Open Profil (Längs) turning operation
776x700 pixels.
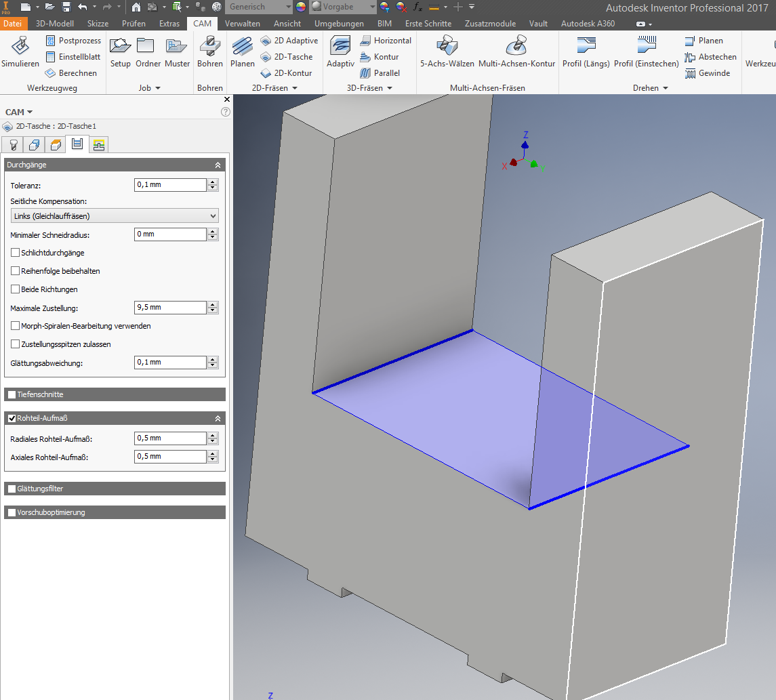click(586, 52)
